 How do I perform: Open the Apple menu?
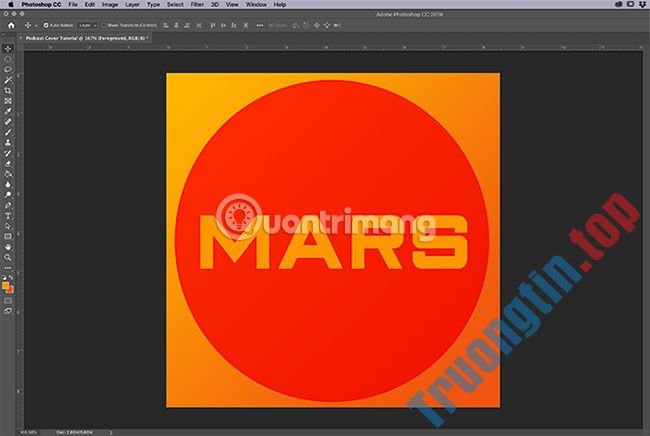click(x=11, y=5)
